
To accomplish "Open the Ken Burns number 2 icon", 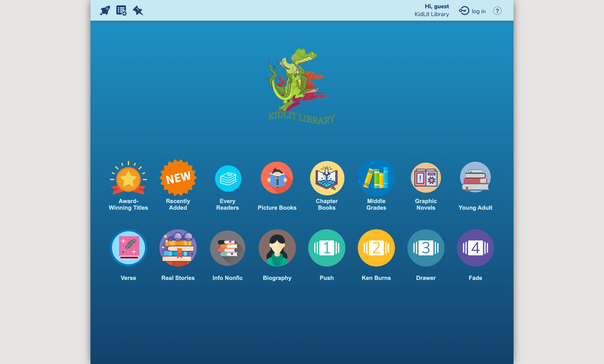I will [x=376, y=248].
